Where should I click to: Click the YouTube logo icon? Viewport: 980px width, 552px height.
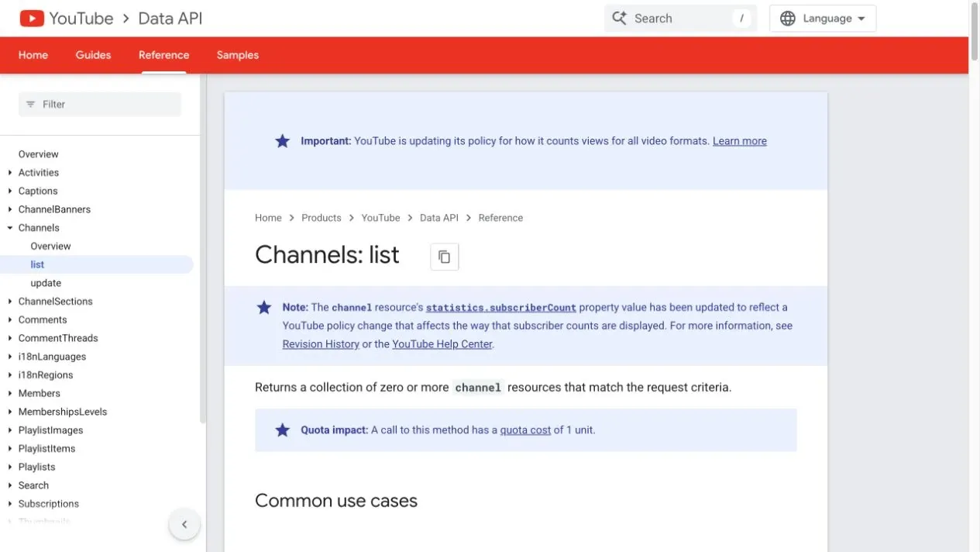pos(32,18)
